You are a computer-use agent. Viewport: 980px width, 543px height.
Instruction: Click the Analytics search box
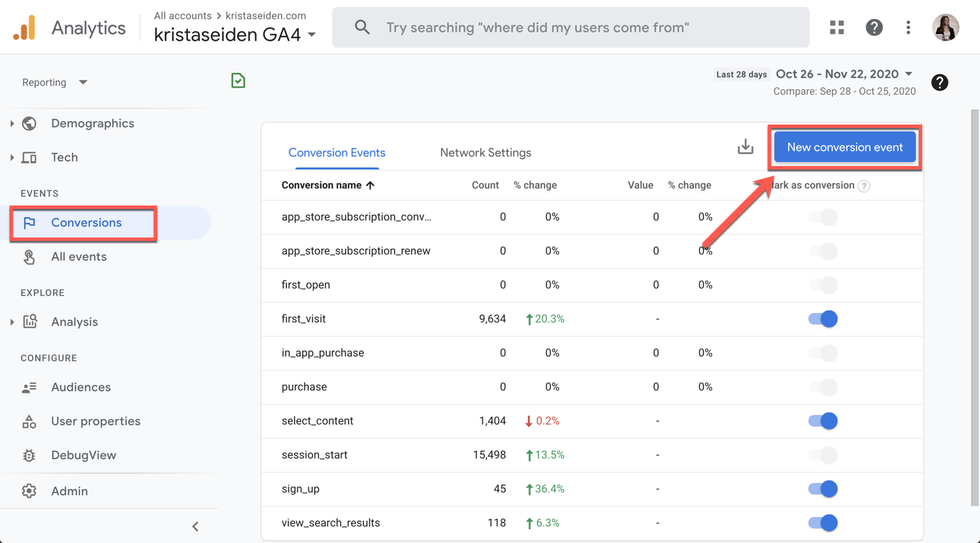point(570,27)
